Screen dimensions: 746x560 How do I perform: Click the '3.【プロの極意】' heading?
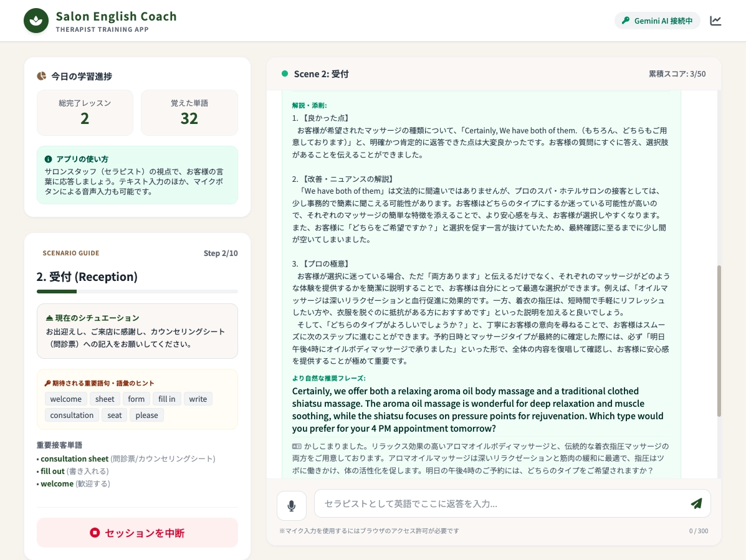[322, 263]
